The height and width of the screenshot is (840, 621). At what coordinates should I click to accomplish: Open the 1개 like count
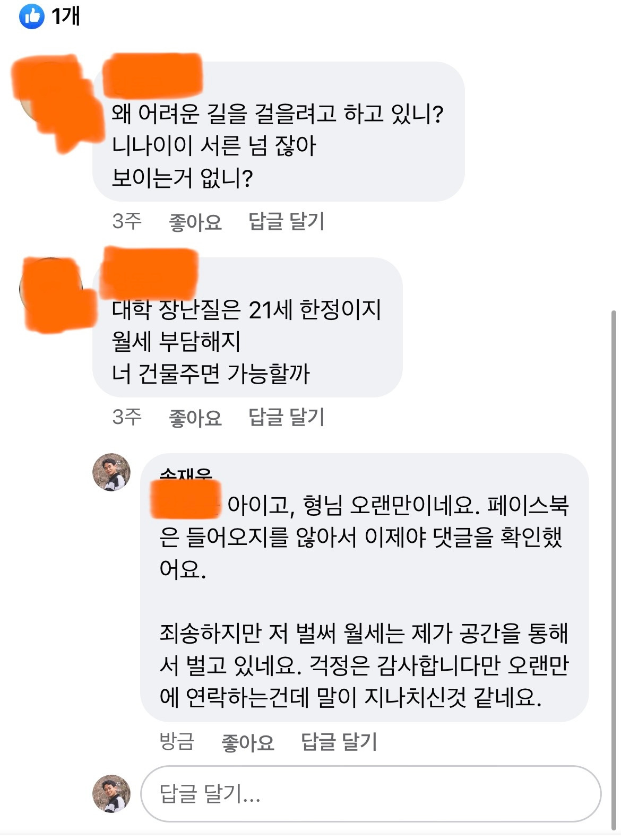66,16
